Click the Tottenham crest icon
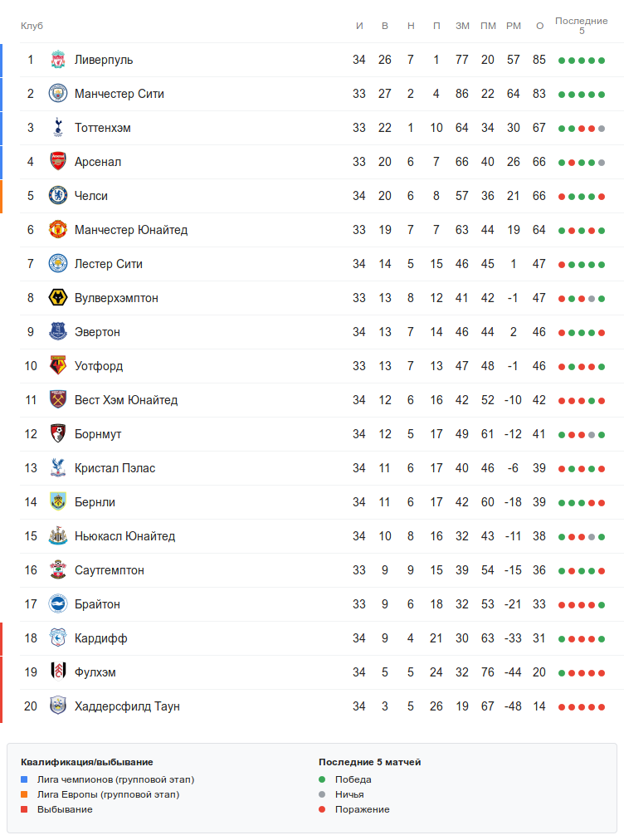The width and height of the screenshot is (624, 840). [x=57, y=128]
